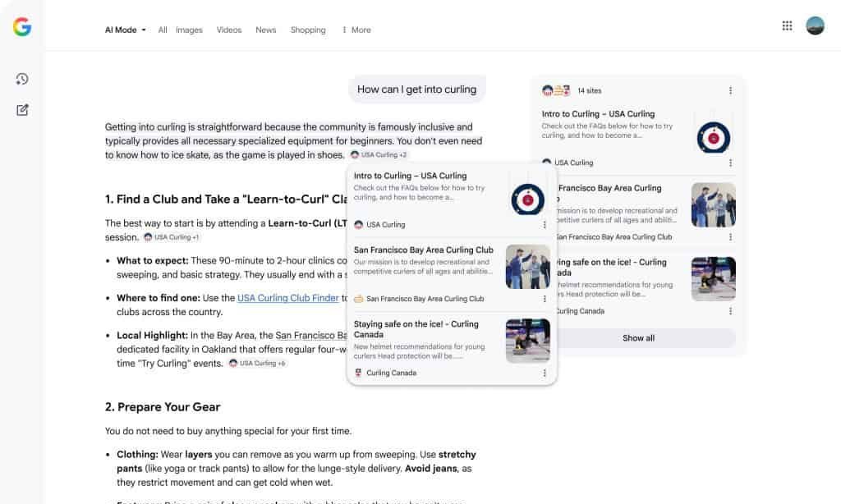Open AI Mode history icon in sidebar
This screenshot has width=841, height=504.
22,79
